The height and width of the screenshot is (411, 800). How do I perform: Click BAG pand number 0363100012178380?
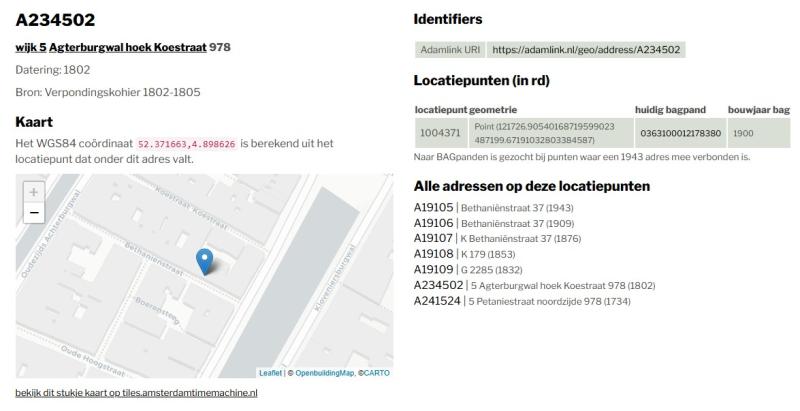pos(680,133)
